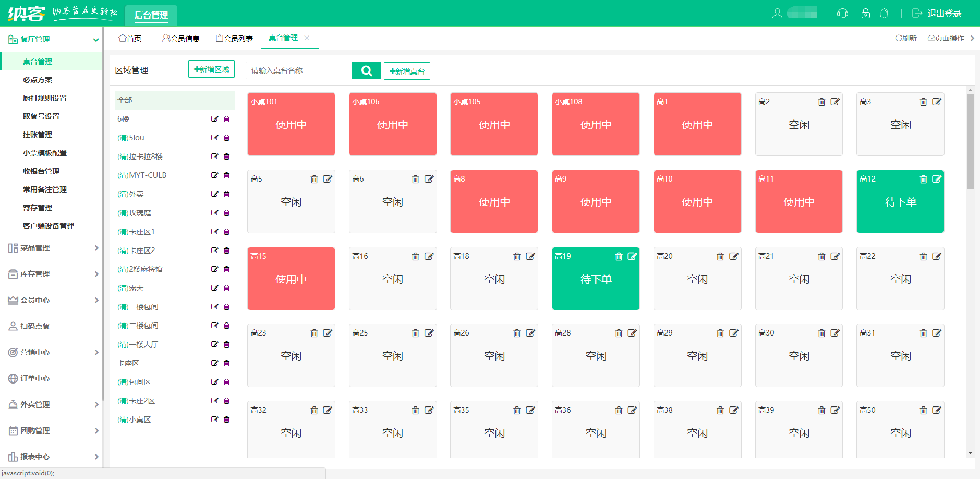
Task: Edit table 高19 with pencil icon
Action: (x=632, y=256)
